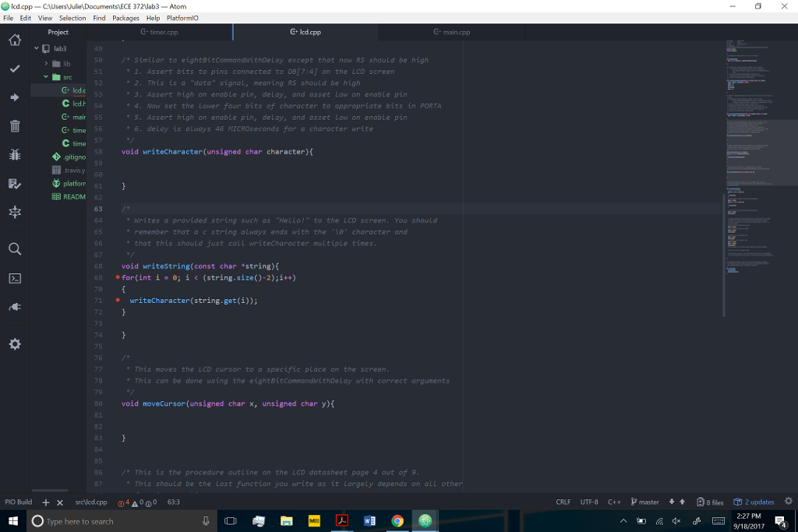Viewport: 798px width, 532px height.
Task: Collapse the src folder
Action: pyautogui.click(x=45, y=77)
